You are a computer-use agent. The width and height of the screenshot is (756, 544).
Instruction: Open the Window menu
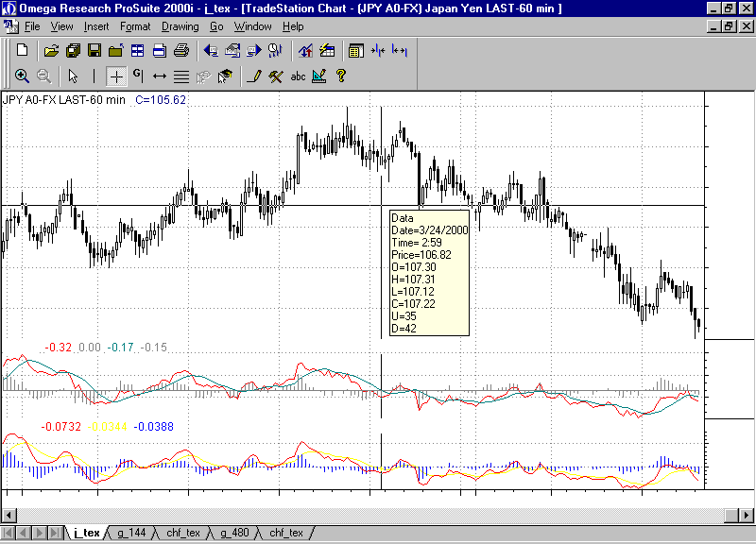252,26
